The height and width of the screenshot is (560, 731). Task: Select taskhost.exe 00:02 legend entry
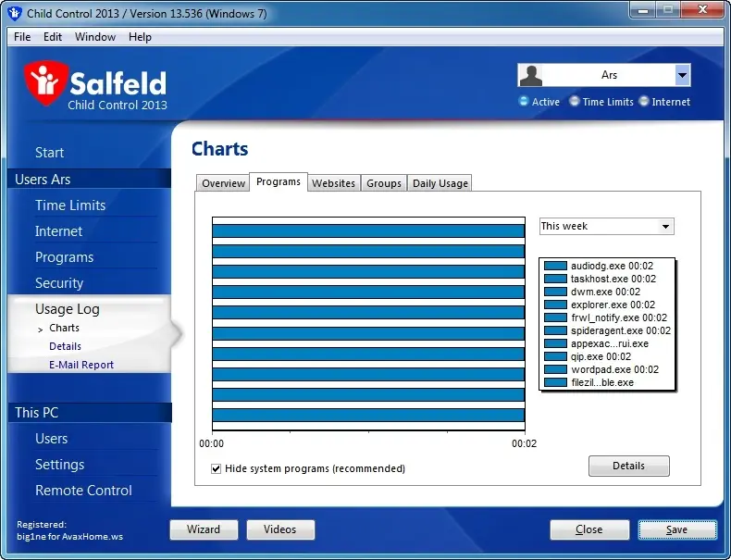tap(613, 279)
